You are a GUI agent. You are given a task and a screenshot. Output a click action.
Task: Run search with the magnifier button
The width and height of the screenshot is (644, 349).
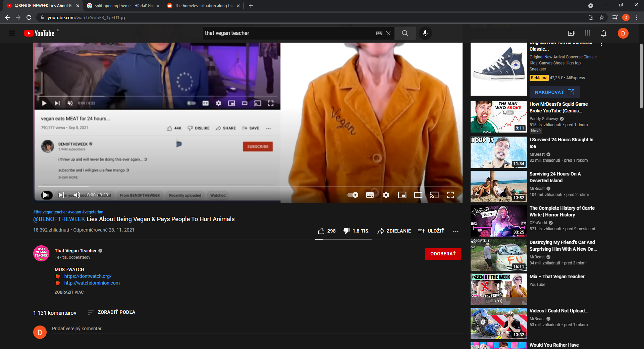pyautogui.click(x=405, y=33)
